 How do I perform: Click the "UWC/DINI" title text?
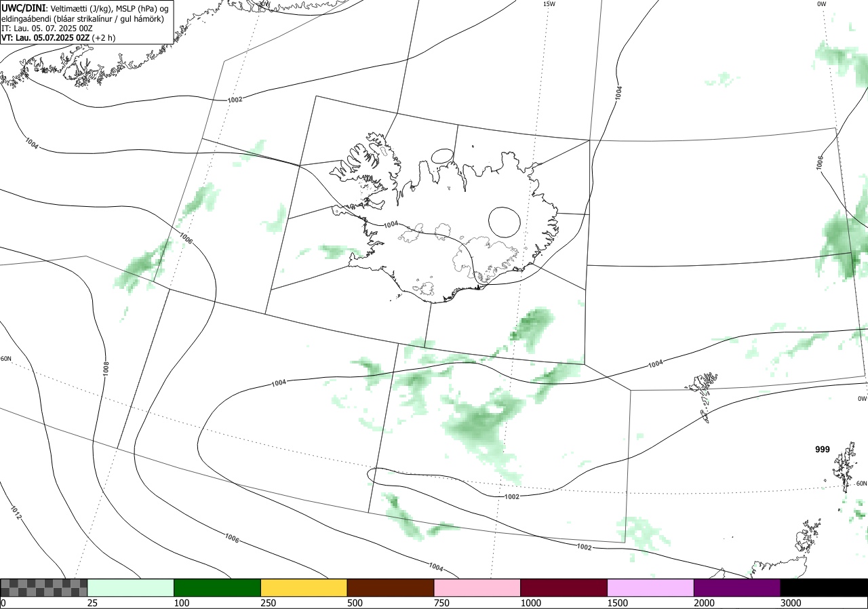(x=24, y=7)
